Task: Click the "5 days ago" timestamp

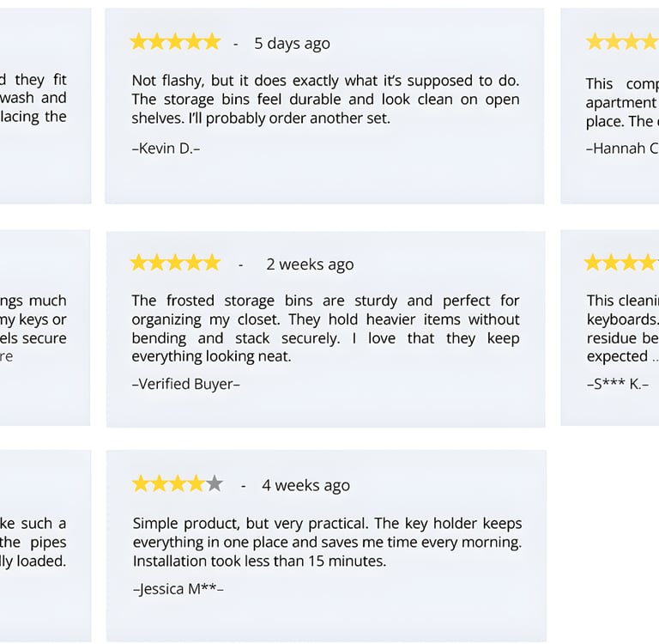Action: pyautogui.click(x=292, y=43)
